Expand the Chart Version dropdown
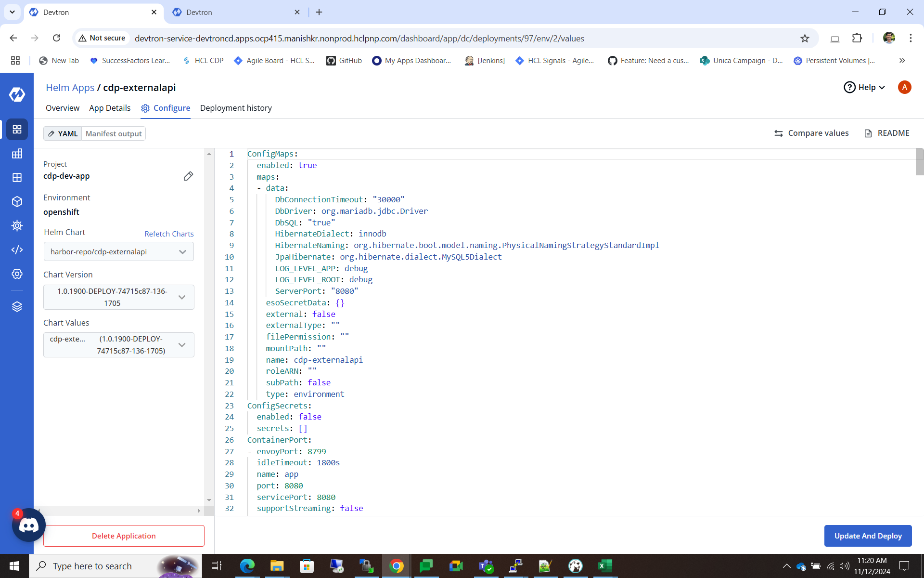Screen dimensions: 924x578 pyautogui.click(x=119, y=297)
